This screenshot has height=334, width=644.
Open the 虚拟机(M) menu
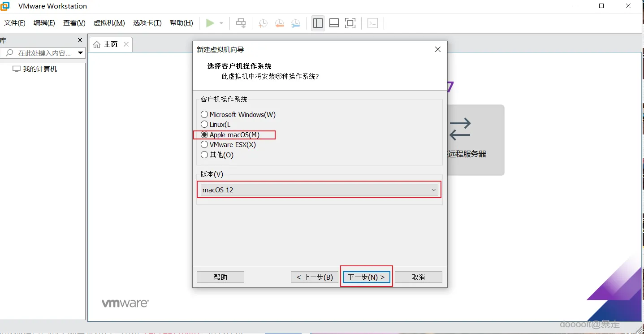tap(108, 23)
